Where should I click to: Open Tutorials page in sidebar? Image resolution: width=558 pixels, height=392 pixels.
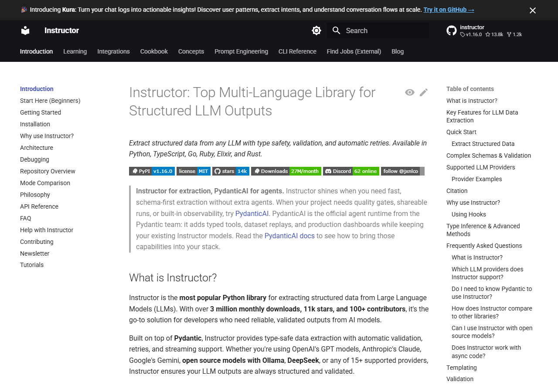(x=32, y=265)
